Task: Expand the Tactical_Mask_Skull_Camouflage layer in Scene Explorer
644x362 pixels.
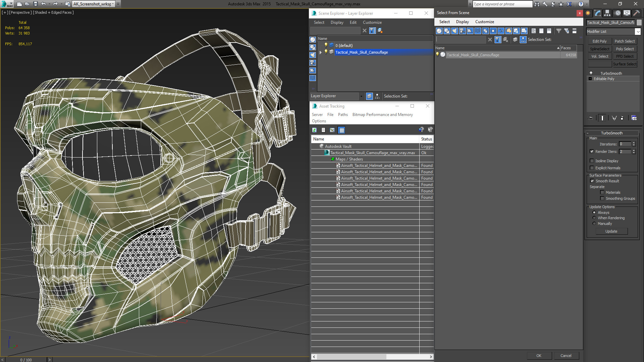Action: click(x=321, y=52)
